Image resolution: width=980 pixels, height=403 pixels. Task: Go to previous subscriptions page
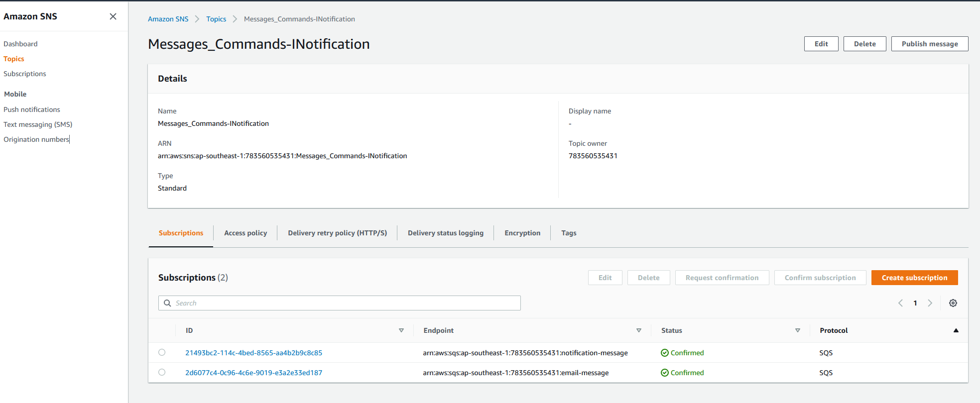point(900,303)
